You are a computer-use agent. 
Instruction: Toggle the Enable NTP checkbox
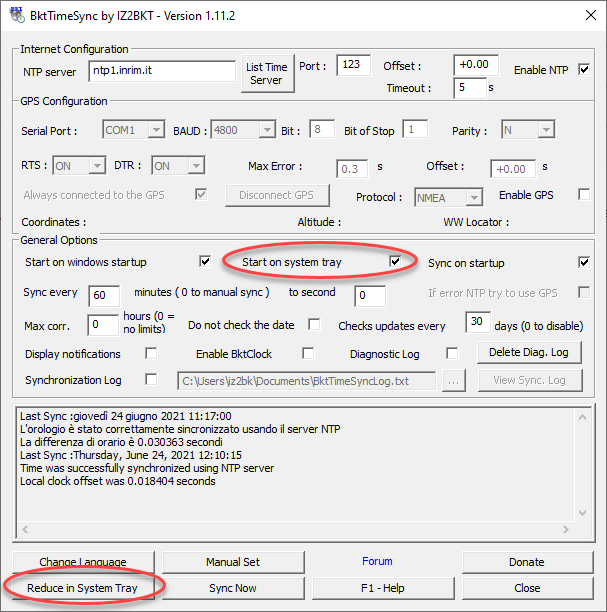(584, 69)
